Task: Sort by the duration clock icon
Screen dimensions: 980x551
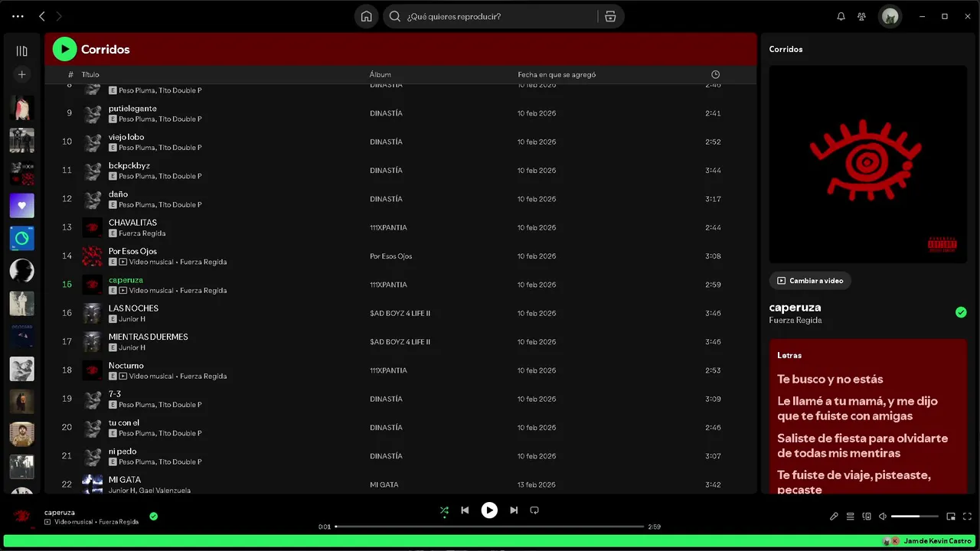Action: [x=715, y=74]
